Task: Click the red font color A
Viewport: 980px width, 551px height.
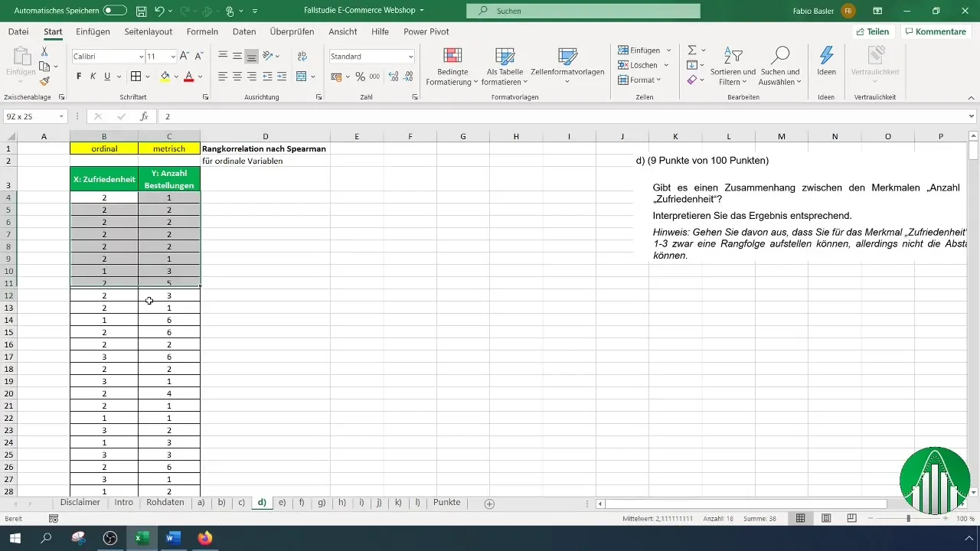Action: [188, 77]
